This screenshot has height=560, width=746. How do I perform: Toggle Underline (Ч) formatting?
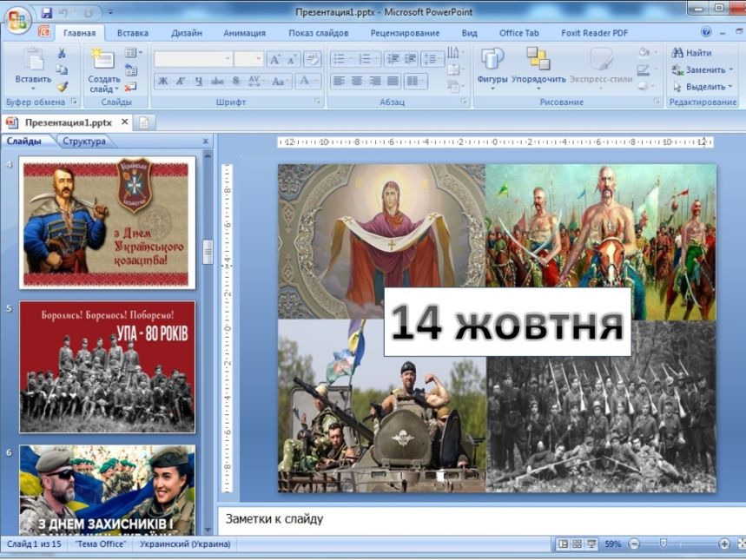pyautogui.click(x=199, y=81)
